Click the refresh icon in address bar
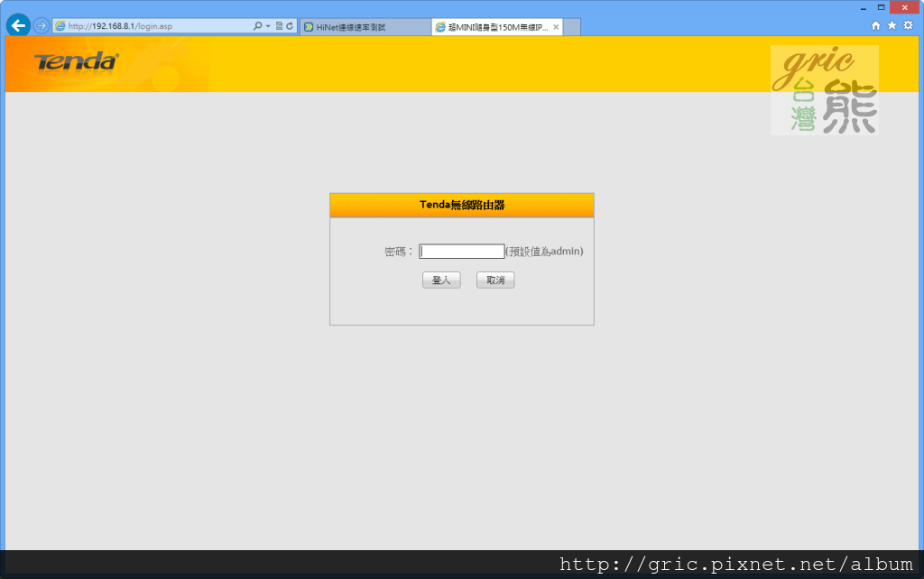Screen dimensions: 924x579 pos(290,26)
